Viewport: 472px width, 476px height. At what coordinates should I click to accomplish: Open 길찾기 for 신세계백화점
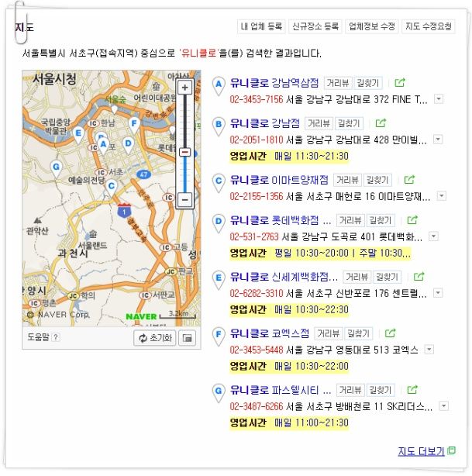(x=387, y=277)
